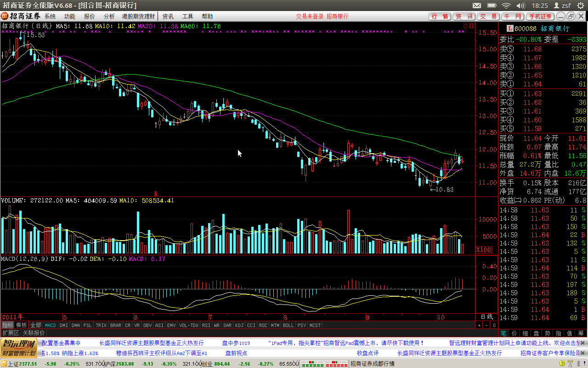This screenshot has width=588, height=368.
Task: Click the minus zoom button under 日线
Action: pos(486,325)
